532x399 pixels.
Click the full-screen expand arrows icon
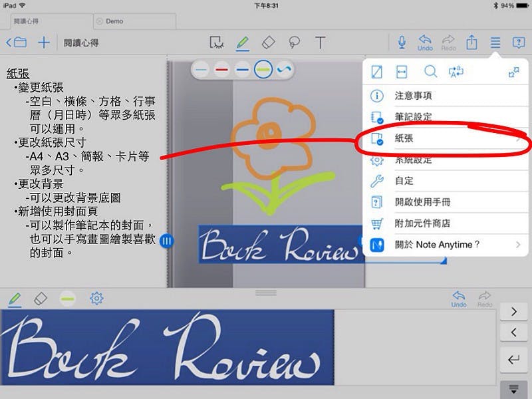[513, 72]
